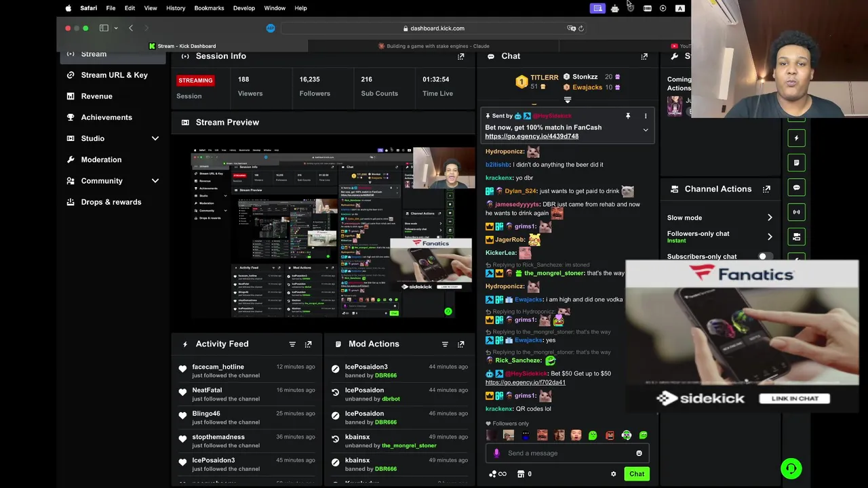The image size is (868, 488).
Task: Pop out the Channel Actions panel
Action: (x=766, y=189)
